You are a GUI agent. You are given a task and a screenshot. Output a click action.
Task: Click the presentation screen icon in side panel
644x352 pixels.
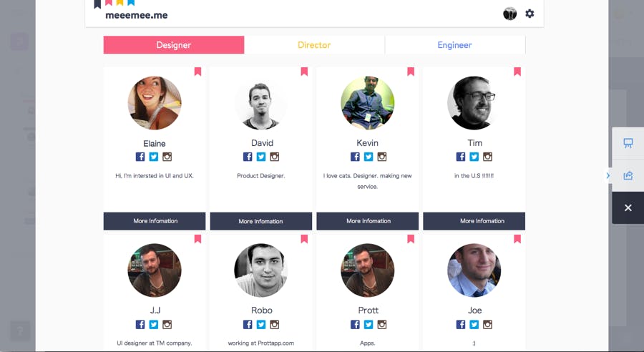click(x=628, y=143)
